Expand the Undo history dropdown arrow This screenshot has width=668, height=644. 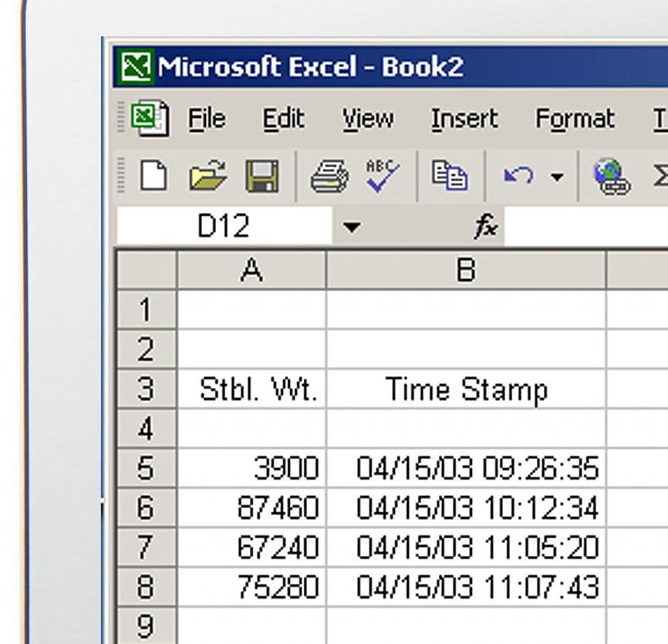pyautogui.click(x=557, y=177)
